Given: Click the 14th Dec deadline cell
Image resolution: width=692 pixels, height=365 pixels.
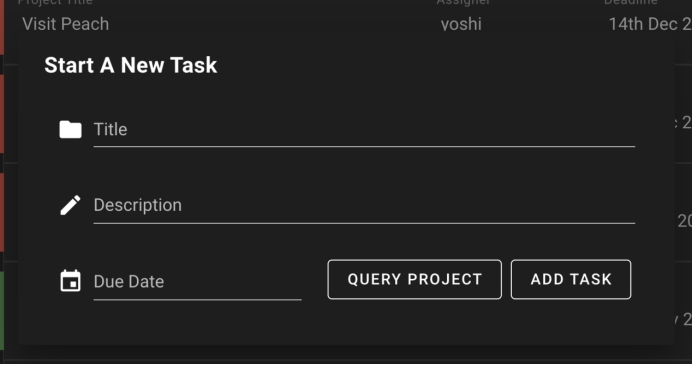Looking at the screenshot, I should [650, 24].
